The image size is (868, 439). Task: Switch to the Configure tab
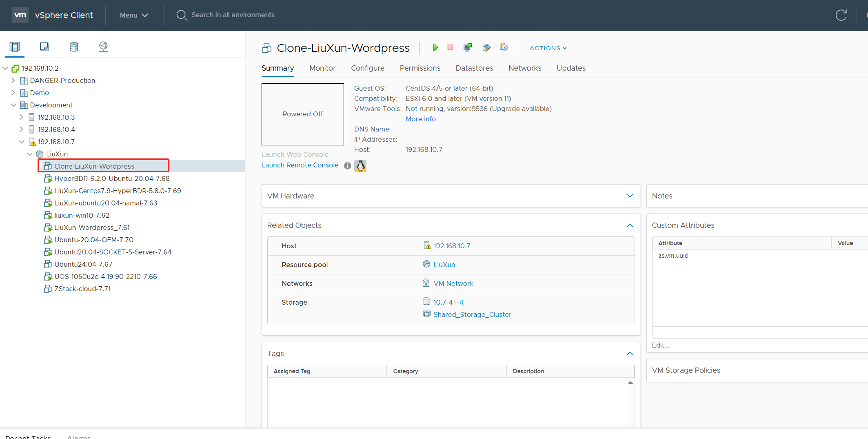tap(368, 68)
